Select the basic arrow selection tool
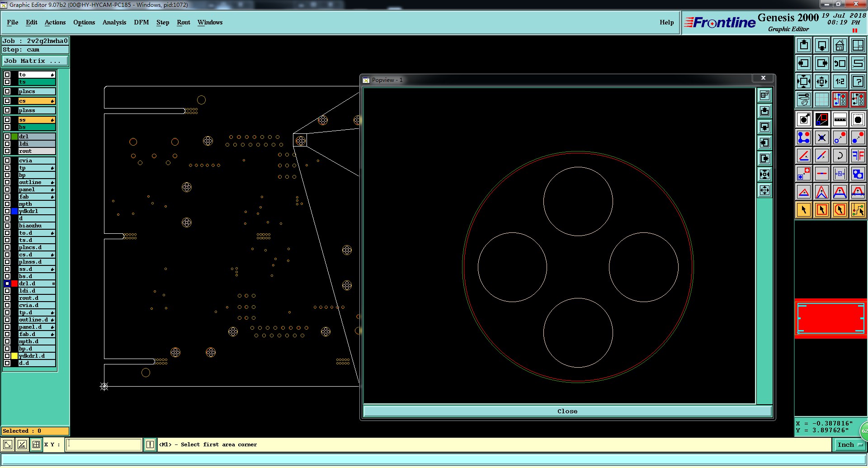868x468 pixels. pyautogui.click(x=804, y=210)
